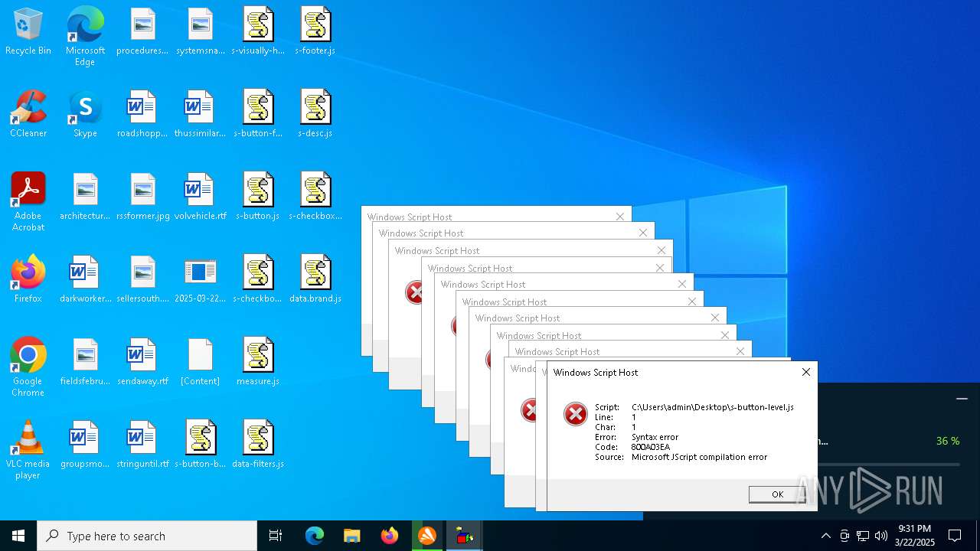This screenshot has width=980, height=551.
Task: Select the Google Chrome desktop shortcut
Action: pyautogui.click(x=28, y=367)
